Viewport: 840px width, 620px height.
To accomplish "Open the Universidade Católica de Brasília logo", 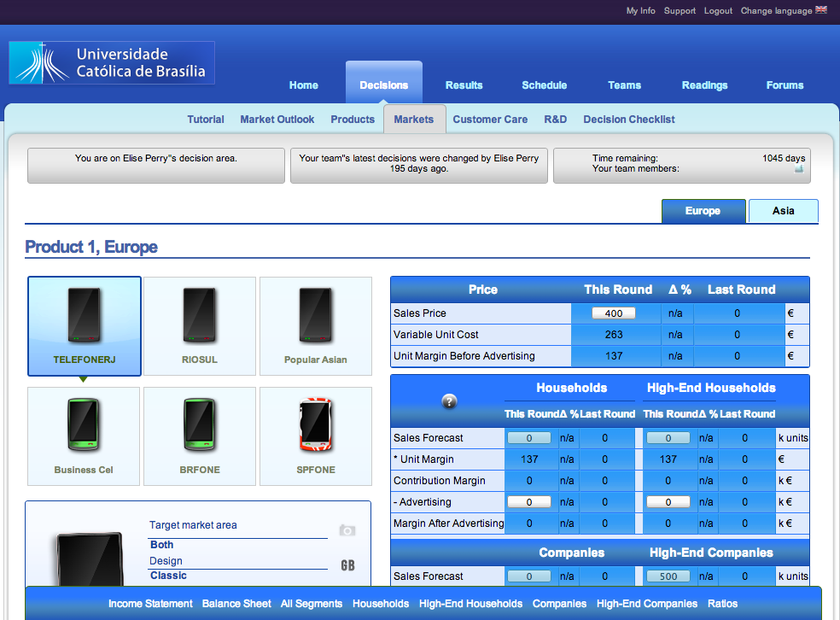I will tap(112, 63).
